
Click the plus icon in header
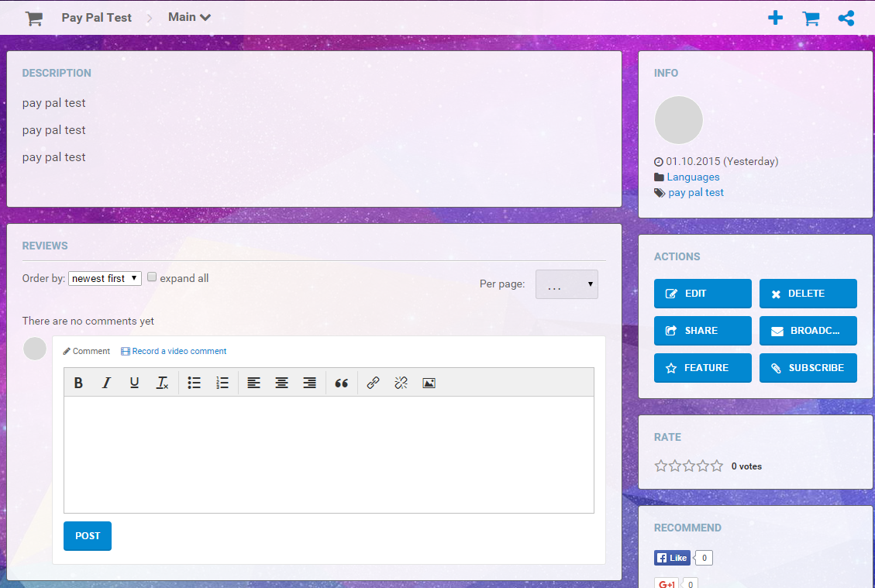click(775, 18)
